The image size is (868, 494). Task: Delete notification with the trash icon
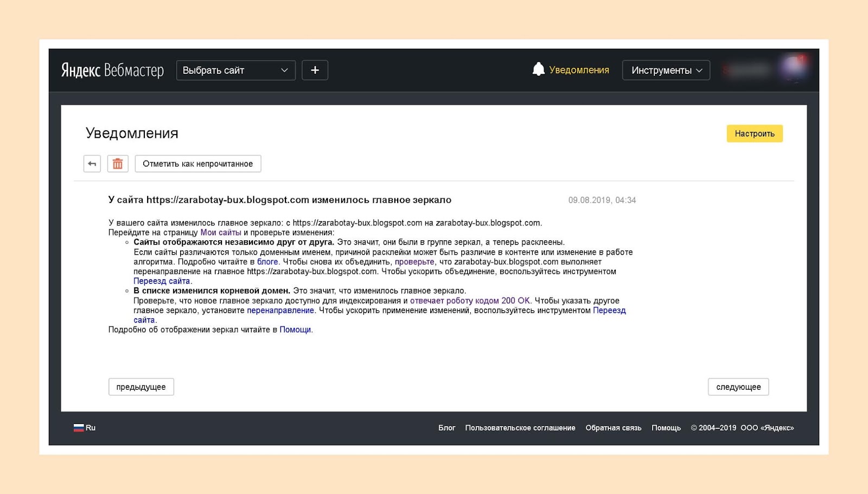[x=118, y=164]
